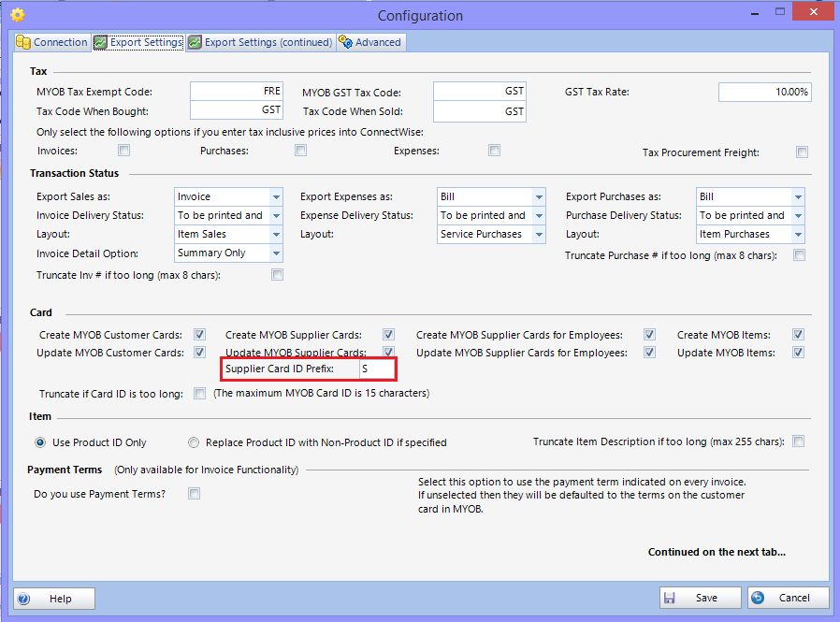The width and height of the screenshot is (840, 622).
Task: Click the Help button
Action: pos(54,599)
